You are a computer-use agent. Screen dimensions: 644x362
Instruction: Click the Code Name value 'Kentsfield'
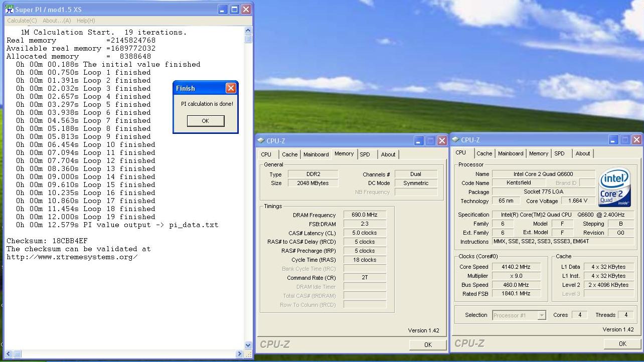pyautogui.click(x=518, y=183)
